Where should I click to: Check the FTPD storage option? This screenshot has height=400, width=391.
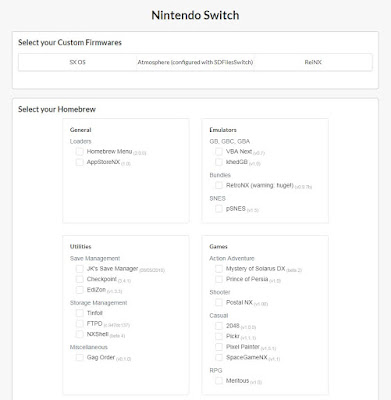(79, 324)
